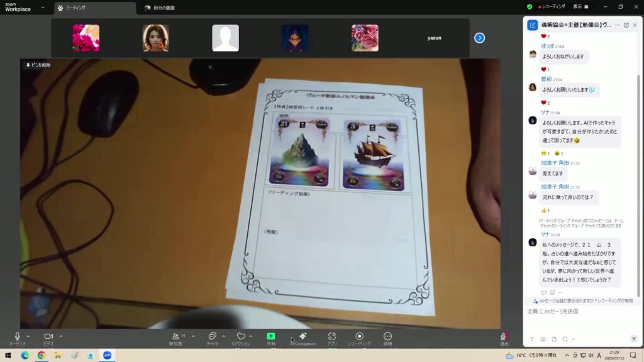
Task: Leave meeting via 退出 icon
Action: (504, 337)
